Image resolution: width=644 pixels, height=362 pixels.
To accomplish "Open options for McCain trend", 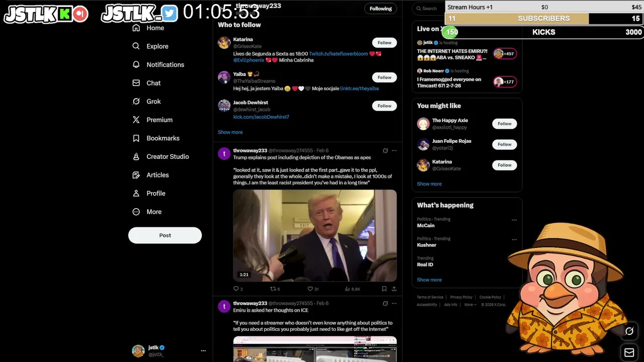I will 514,220.
